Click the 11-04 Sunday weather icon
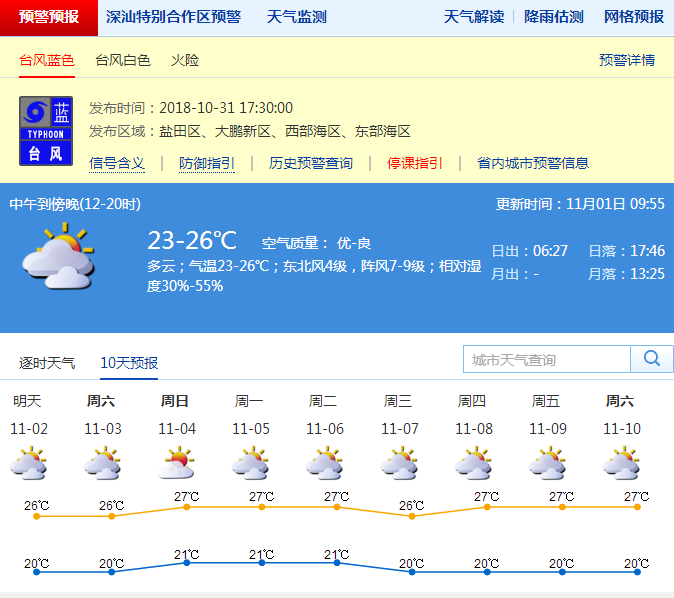This screenshot has width=674, height=598. point(175,464)
